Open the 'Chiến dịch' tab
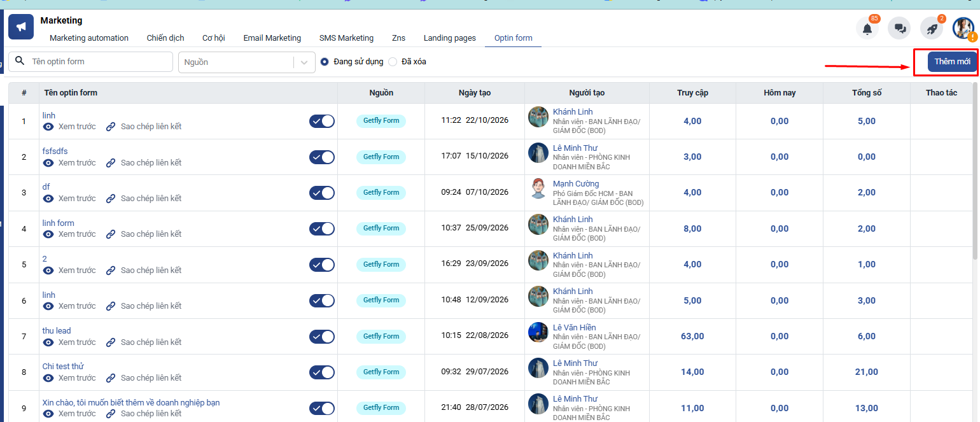This screenshot has width=980, height=422. point(165,38)
